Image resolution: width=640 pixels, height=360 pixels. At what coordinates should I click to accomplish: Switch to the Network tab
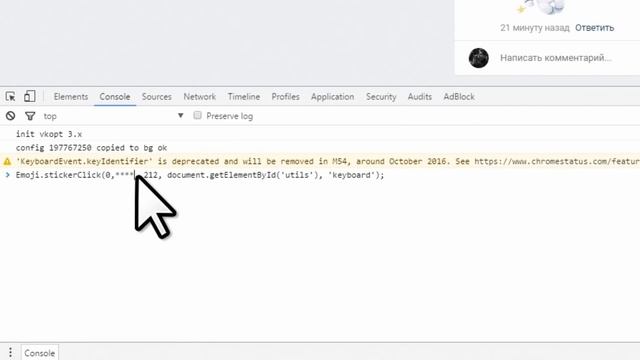[x=200, y=97]
